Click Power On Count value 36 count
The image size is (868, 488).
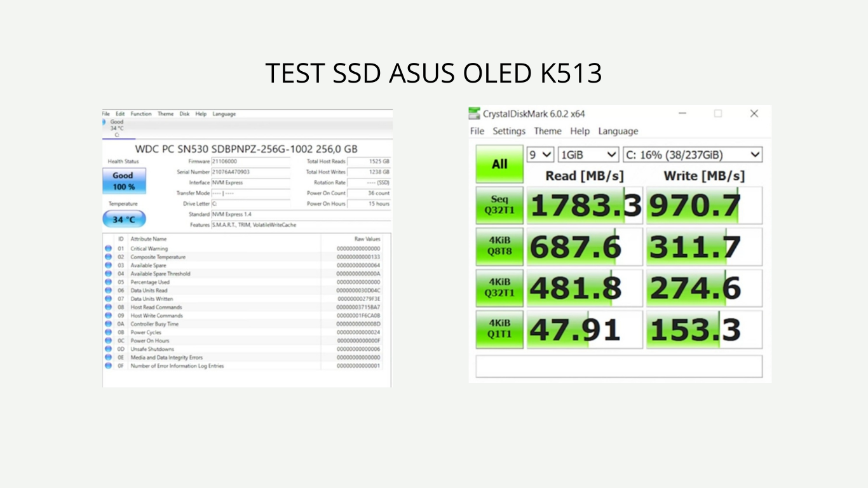369,193
